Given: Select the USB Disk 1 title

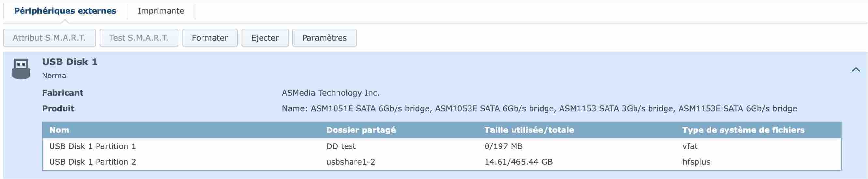Looking at the screenshot, I should pyautogui.click(x=70, y=62).
